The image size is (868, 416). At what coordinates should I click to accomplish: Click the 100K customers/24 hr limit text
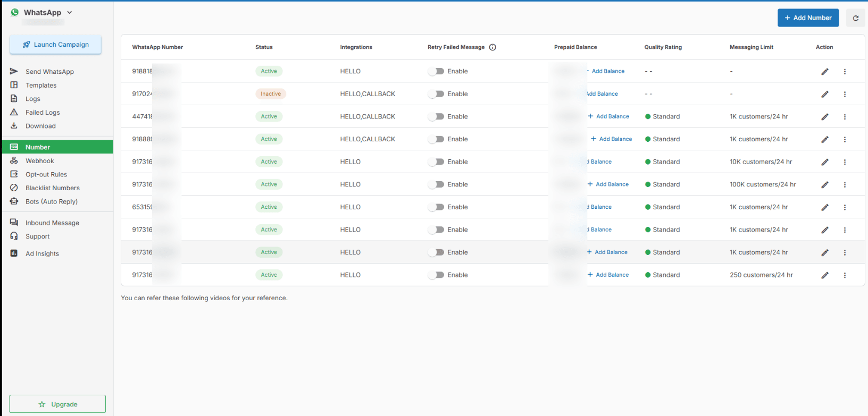point(763,184)
